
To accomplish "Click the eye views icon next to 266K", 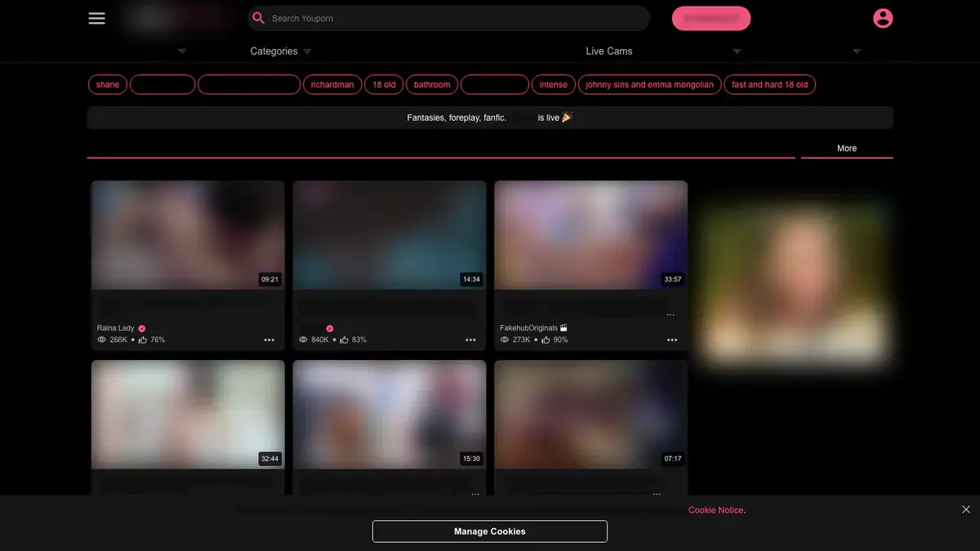I will (x=102, y=340).
